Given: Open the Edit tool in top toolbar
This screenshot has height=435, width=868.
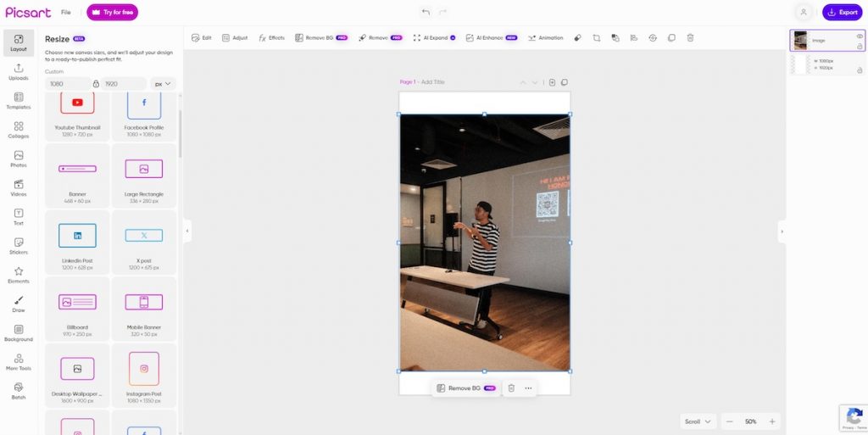Looking at the screenshot, I should pyautogui.click(x=202, y=37).
